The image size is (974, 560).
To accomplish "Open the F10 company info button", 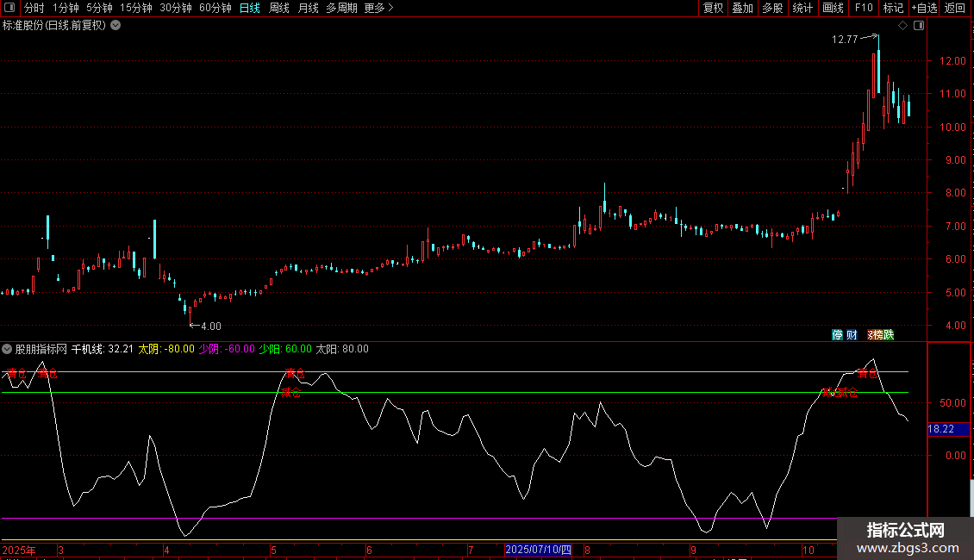I will [863, 8].
